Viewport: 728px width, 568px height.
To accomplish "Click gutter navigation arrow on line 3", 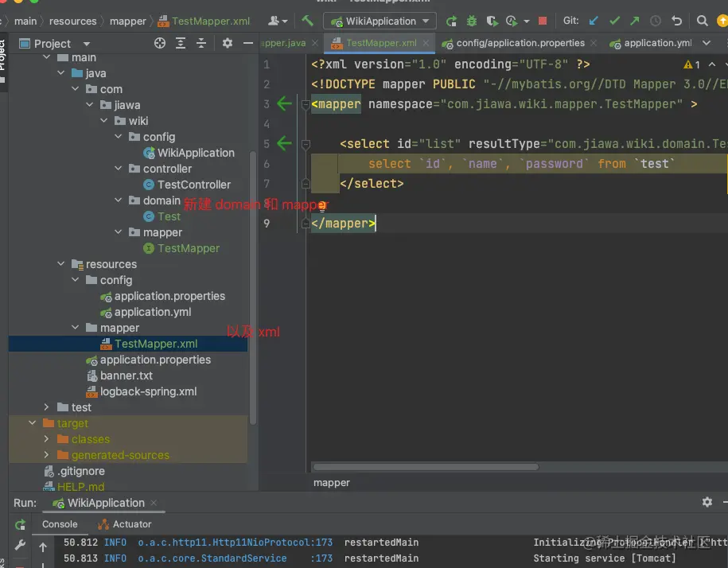I will (x=284, y=103).
